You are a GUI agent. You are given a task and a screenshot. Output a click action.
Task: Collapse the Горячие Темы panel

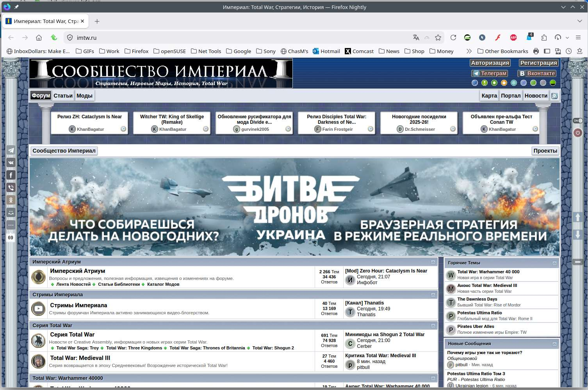coord(554,263)
